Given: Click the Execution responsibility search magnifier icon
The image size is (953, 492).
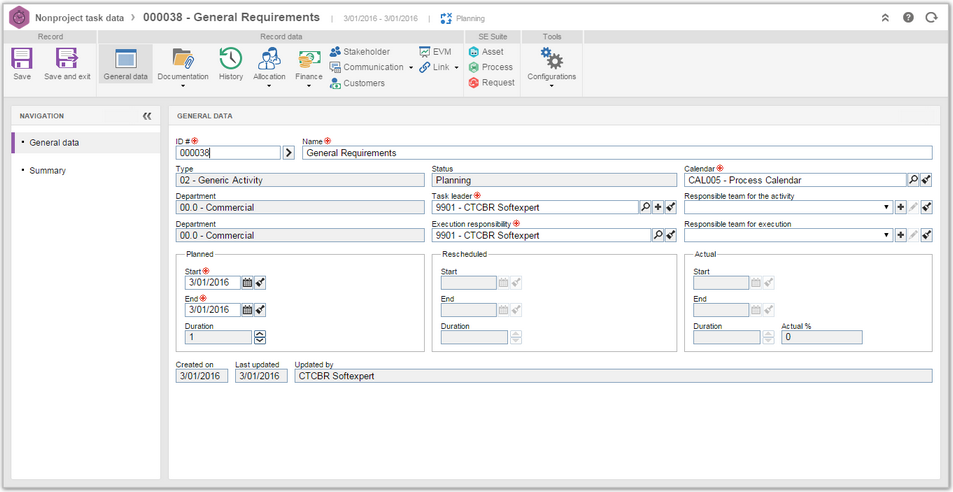Looking at the screenshot, I should (x=658, y=234).
